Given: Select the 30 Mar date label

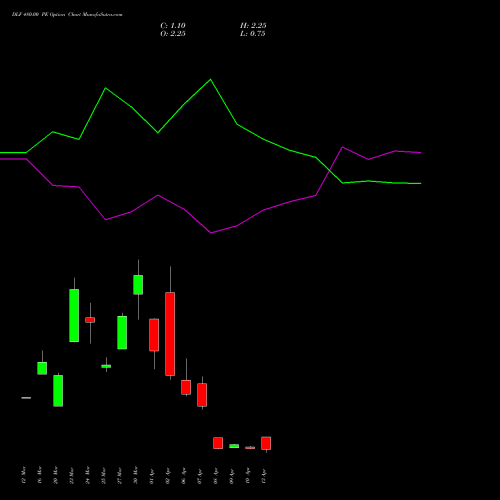Looking at the screenshot, I should click(135, 475).
